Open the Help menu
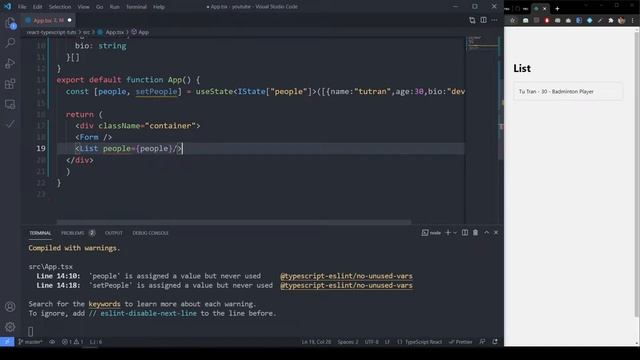 [159, 7]
